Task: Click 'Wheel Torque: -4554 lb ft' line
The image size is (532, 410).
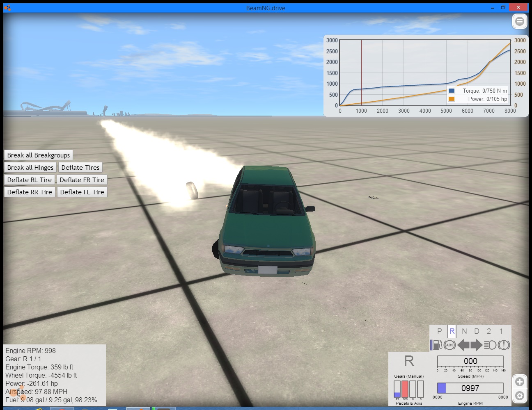Action: (41, 375)
